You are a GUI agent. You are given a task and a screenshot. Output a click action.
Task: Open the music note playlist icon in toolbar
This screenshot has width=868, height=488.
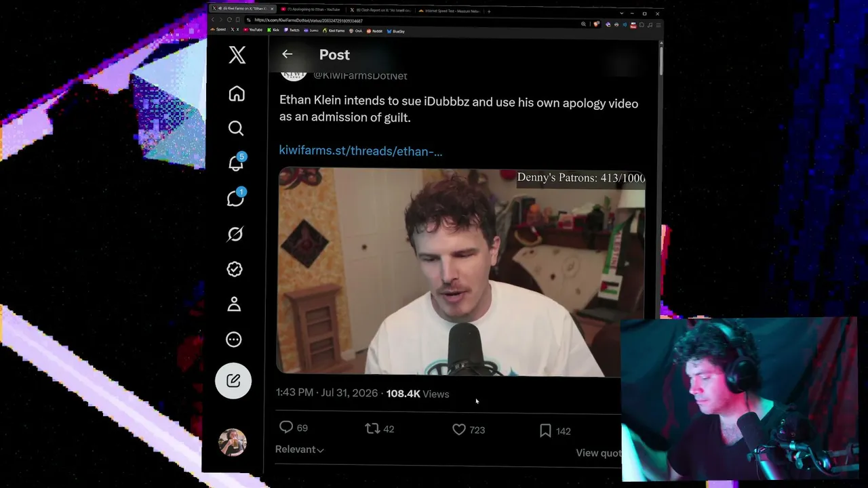point(650,25)
